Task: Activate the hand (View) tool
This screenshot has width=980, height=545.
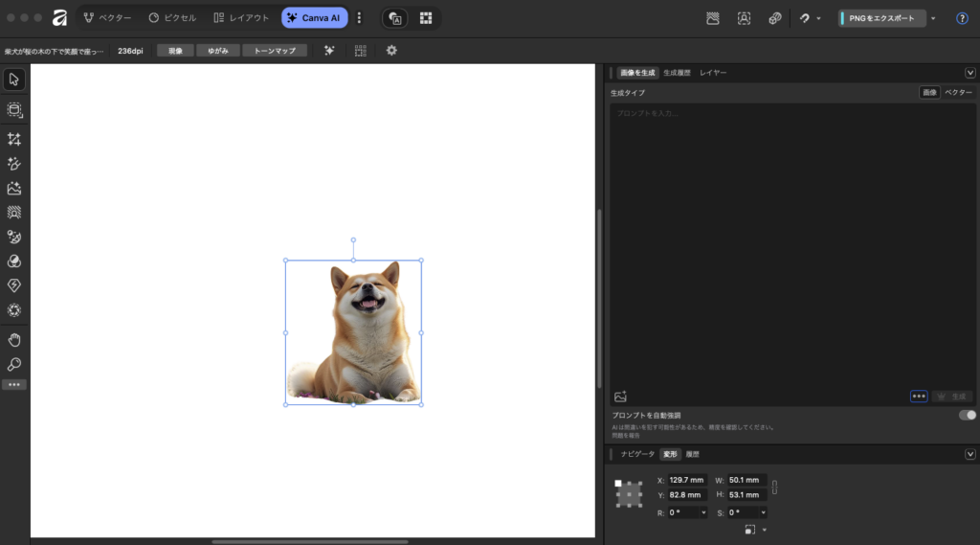Action: 14,340
